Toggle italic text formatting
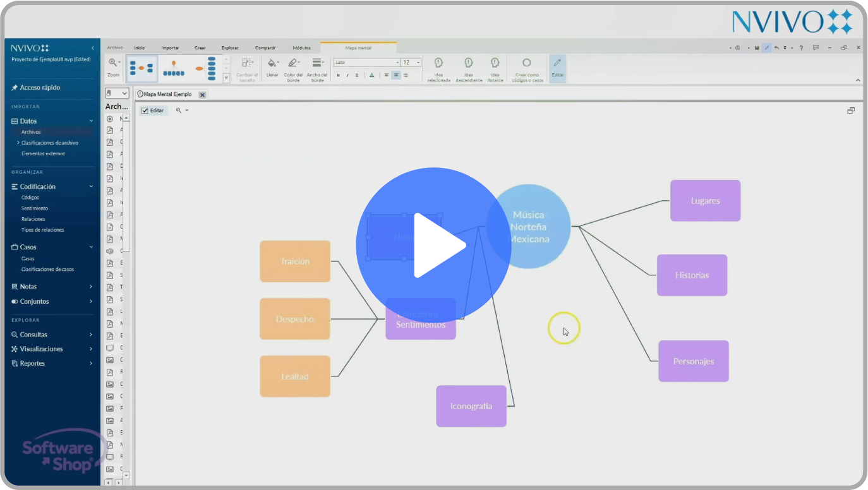Screen dimensions: 868x490 (x=347, y=75)
